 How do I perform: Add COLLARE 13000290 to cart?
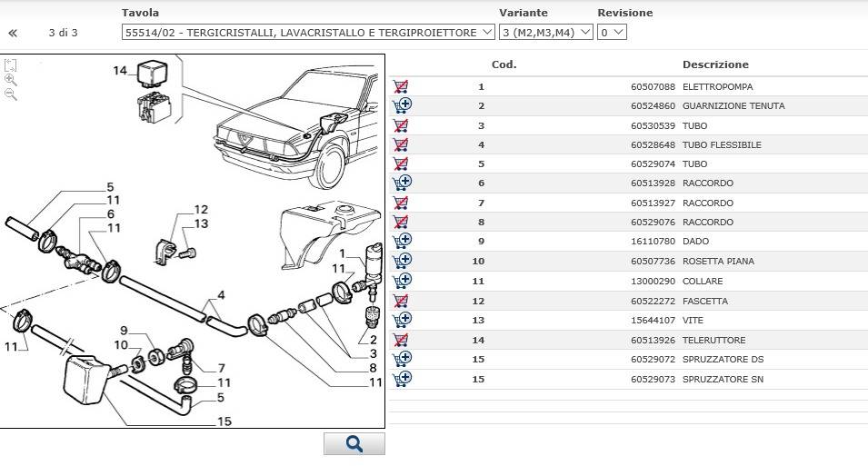click(402, 281)
